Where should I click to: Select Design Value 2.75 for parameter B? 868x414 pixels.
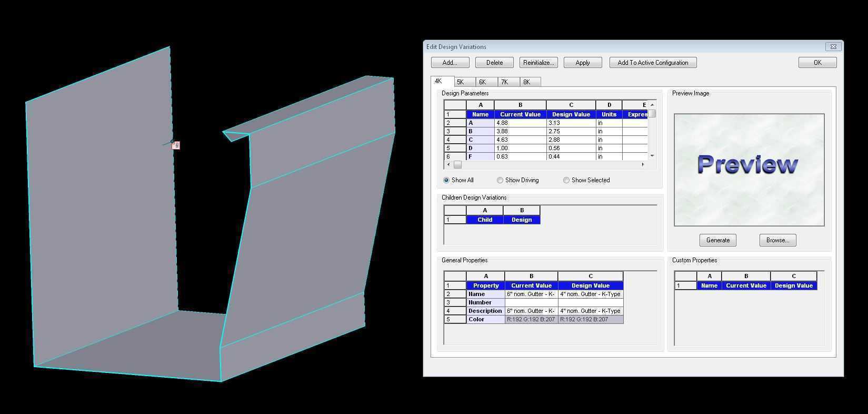(571, 131)
